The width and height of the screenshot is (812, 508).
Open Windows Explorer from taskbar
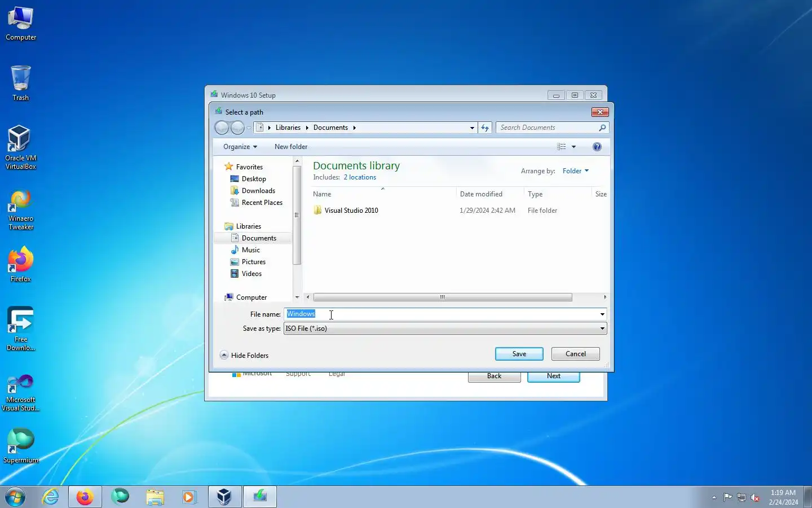[155, 497]
